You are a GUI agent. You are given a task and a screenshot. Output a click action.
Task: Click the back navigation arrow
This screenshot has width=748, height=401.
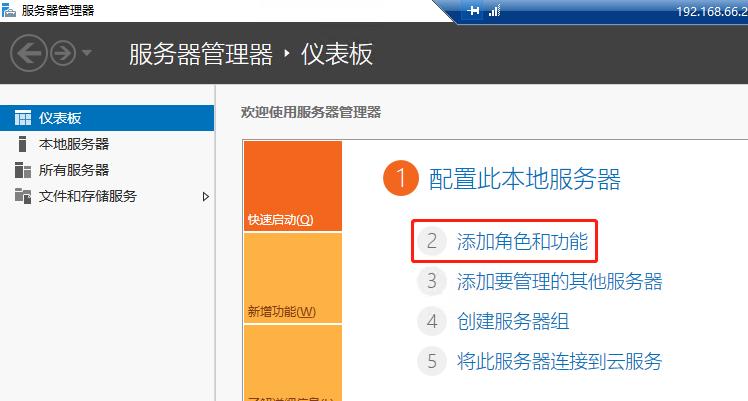(x=29, y=54)
